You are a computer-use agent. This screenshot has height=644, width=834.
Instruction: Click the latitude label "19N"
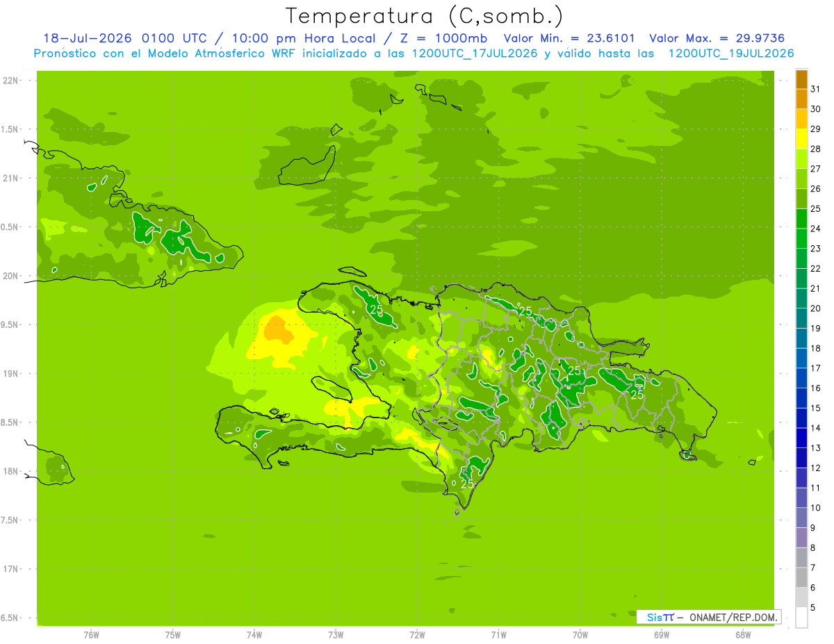pyautogui.click(x=10, y=374)
